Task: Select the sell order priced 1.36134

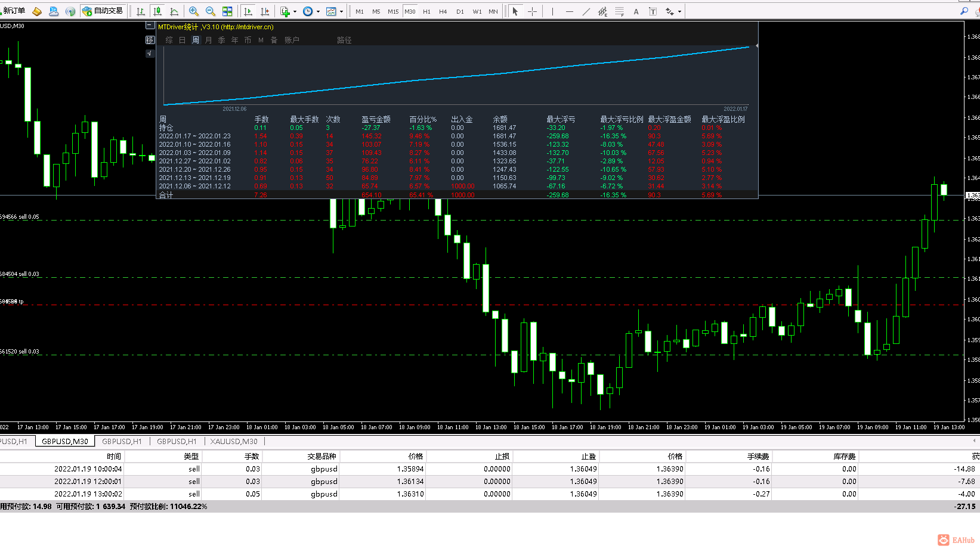Action: pyautogui.click(x=490, y=482)
